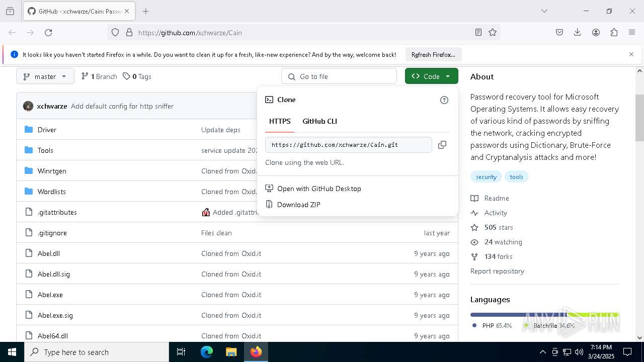View the 134 forks link

[x=498, y=256]
